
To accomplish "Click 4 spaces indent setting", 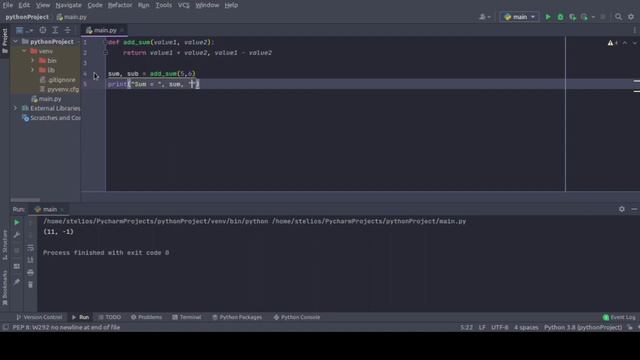I will (x=526, y=327).
